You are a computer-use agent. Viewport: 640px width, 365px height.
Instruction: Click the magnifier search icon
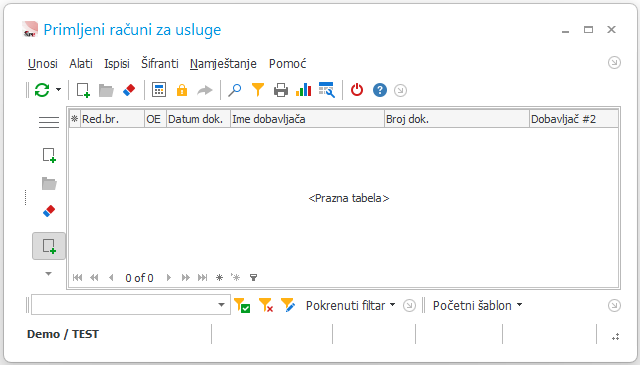(x=235, y=90)
